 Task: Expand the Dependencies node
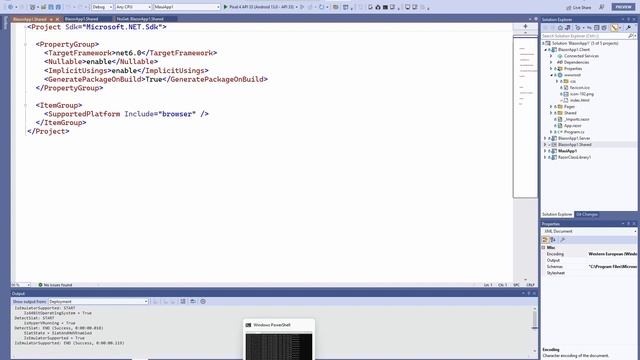coord(551,62)
